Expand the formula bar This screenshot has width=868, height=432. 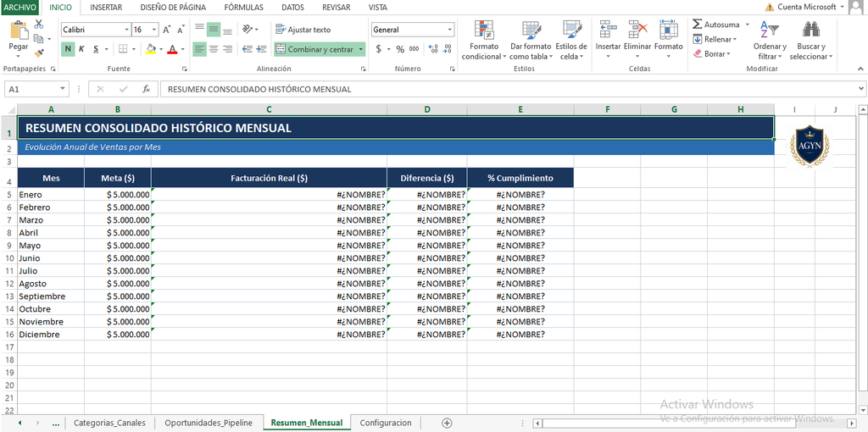861,88
